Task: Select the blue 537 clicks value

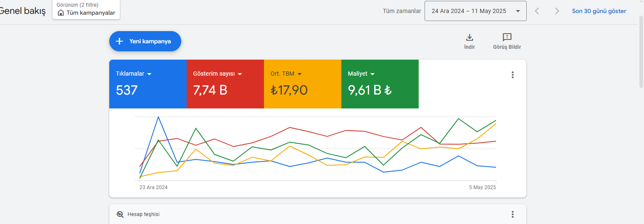Action: point(127,90)
